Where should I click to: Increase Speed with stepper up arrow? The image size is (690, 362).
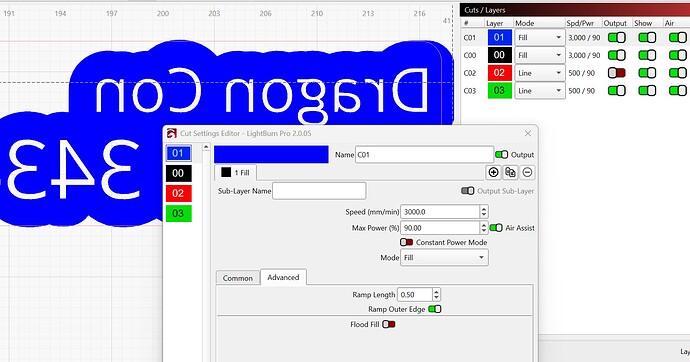click(484, 208)
